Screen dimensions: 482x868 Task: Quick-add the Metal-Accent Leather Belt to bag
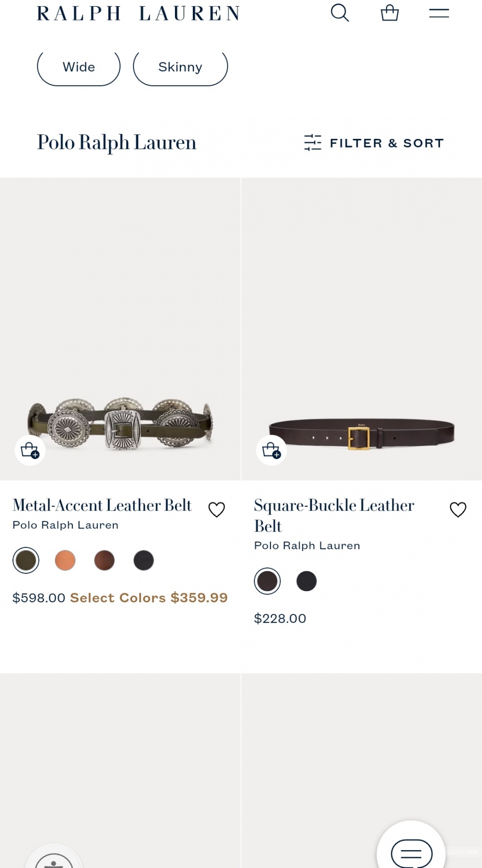click(30, 450)
